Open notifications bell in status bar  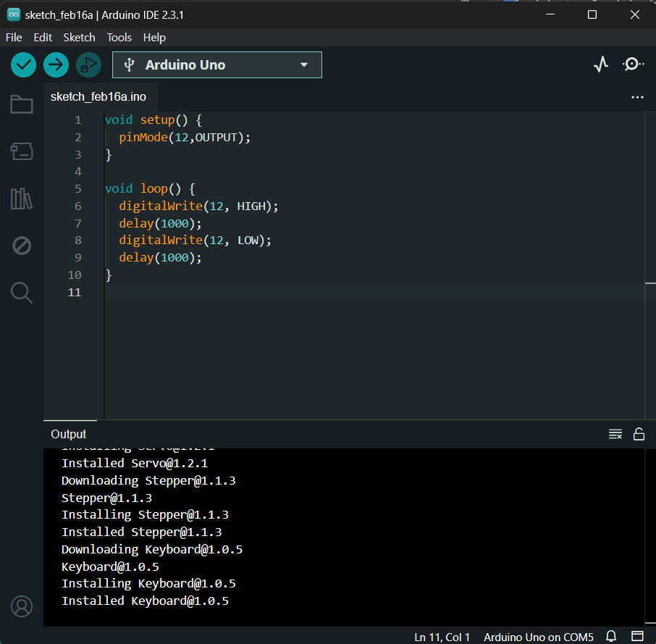611,637
